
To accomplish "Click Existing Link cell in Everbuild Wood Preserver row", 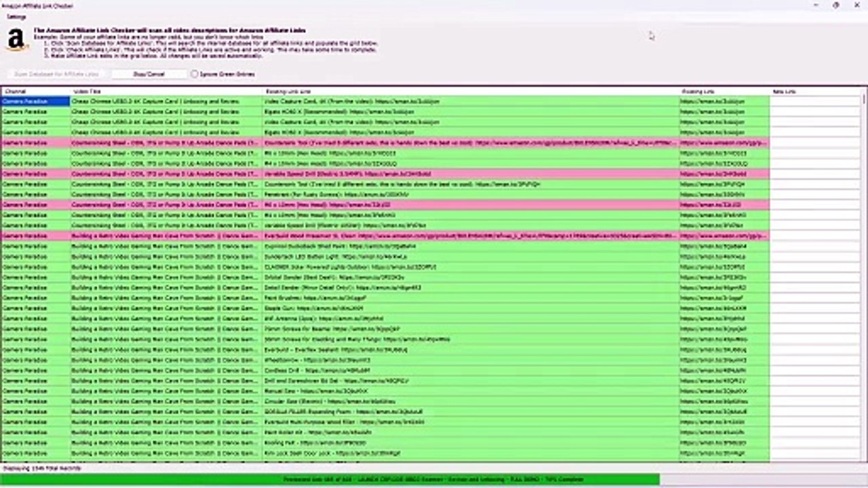I will [x=724, y=236].
